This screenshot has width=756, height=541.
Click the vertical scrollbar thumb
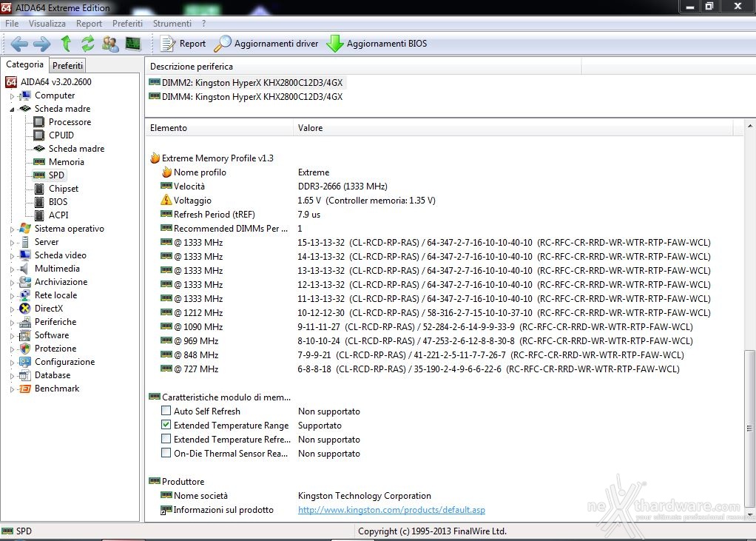point(749,429)
